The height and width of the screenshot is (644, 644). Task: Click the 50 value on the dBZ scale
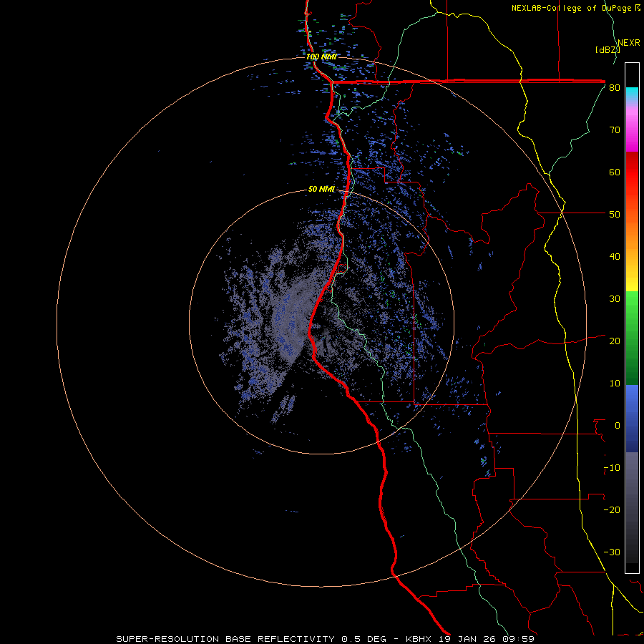615,215
